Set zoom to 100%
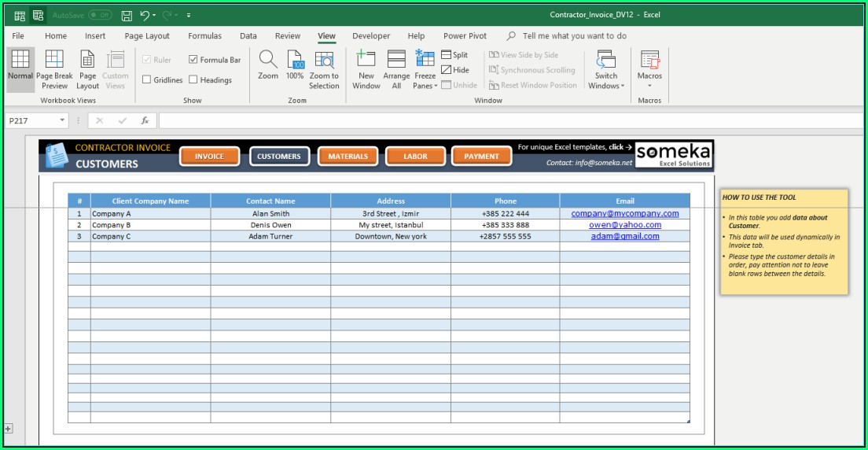868x450 pixels. click(295, 61)
